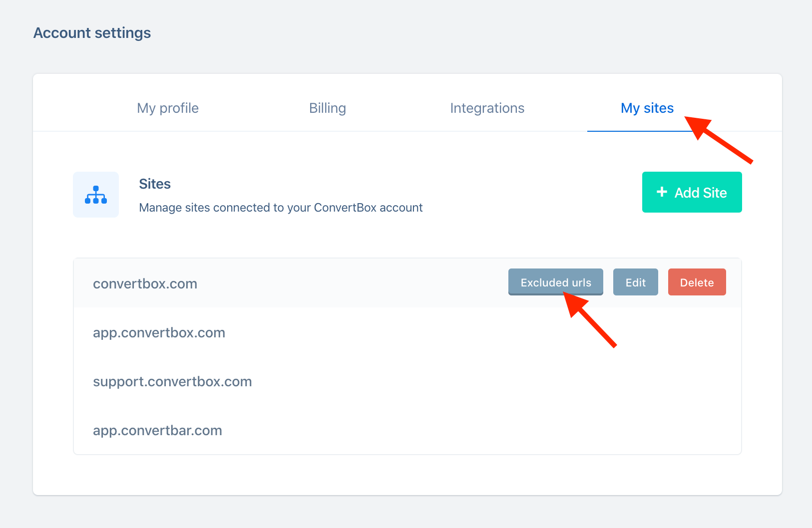The height and width of the screenshot is (528, 812).
Task: Open the Integrations tab
Action: 487,108
